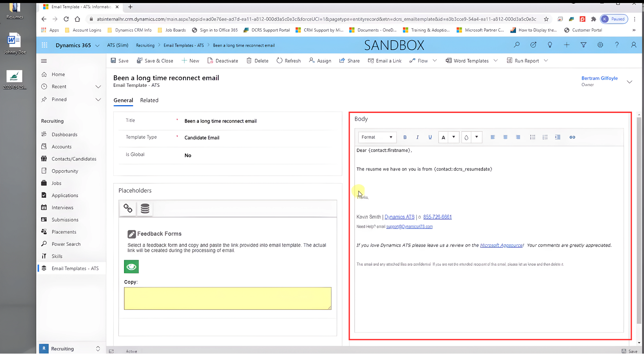Open Contacts/Candidates in the sidebar
The width and height of the screenshot is (644, 362).
[74, 159]
